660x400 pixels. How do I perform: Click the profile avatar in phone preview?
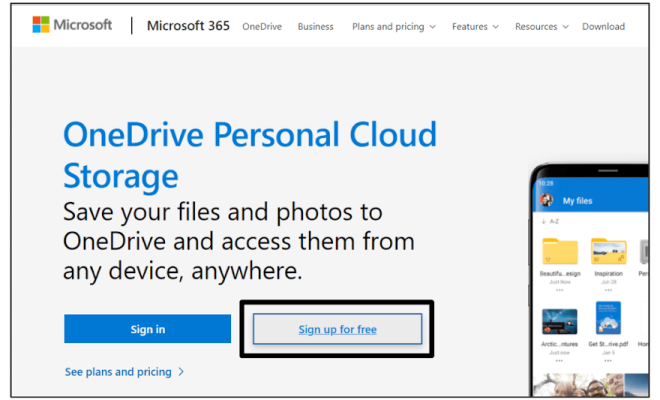pyautogui.click(x=547, y=200)
